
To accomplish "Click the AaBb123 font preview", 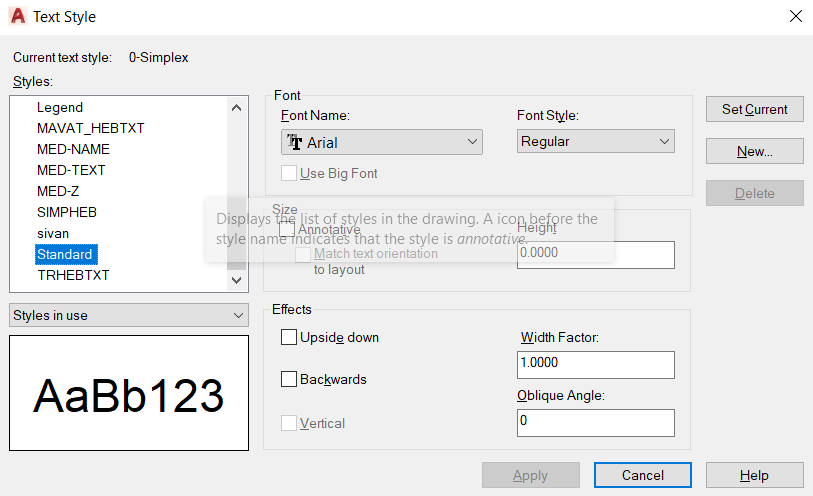I will click(129, 394).
